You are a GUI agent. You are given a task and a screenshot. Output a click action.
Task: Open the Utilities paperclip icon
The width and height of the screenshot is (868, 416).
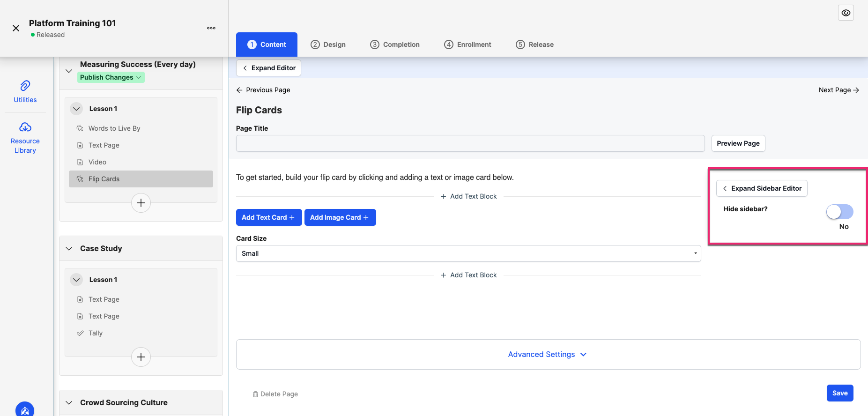(25, 85)
